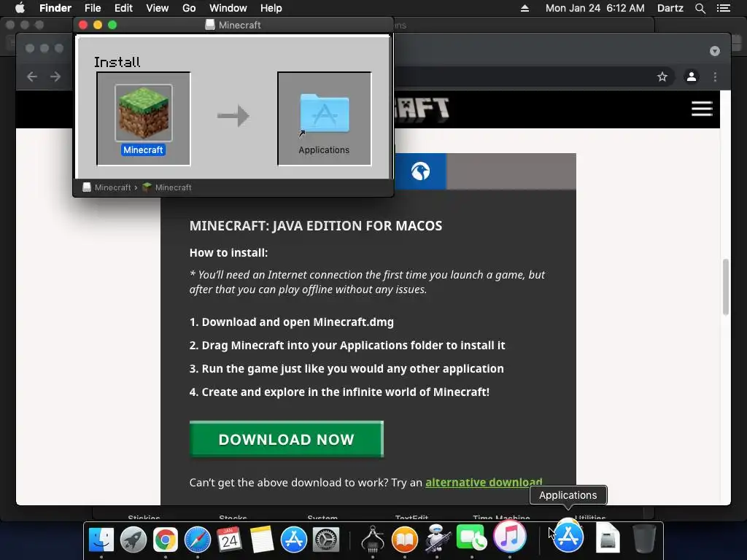Viewport: 747px width, 560px height.
Task: Follow the alternative download link
Action: 484,483
